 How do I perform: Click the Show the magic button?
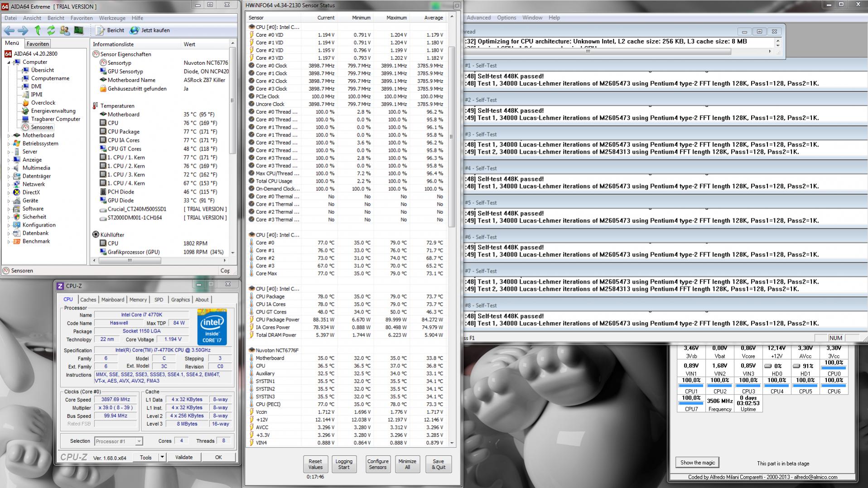click(697, 463)
